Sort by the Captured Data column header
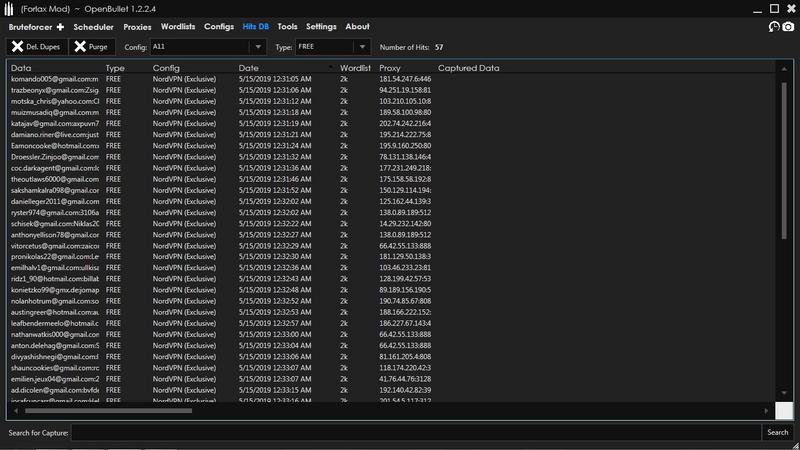Screen dimensions: 800x450 tap(468, 68)
